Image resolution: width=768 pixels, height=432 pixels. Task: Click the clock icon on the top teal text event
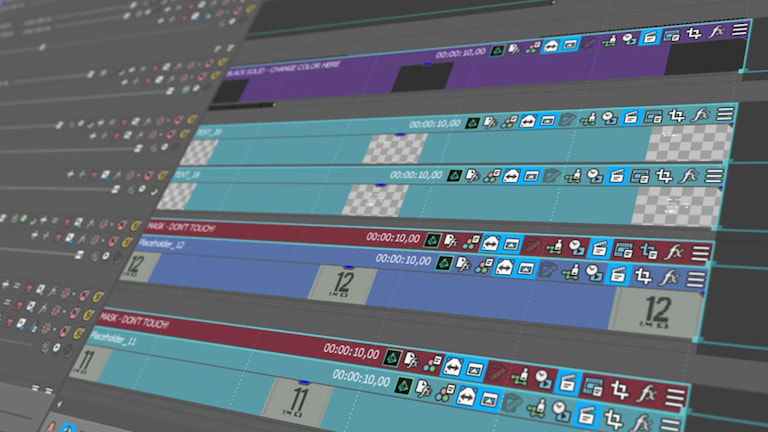[x=611, y=118]
